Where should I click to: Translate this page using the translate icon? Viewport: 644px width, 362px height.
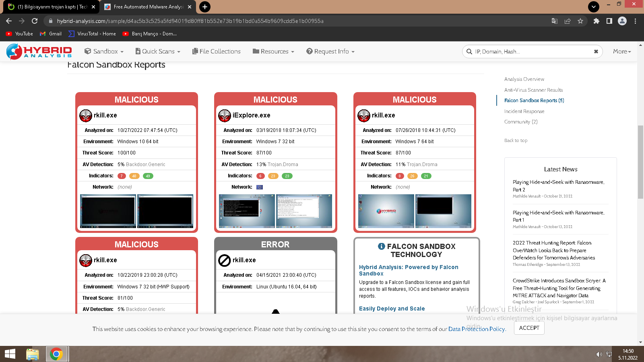pyautogui.click(x=555, y=21)
